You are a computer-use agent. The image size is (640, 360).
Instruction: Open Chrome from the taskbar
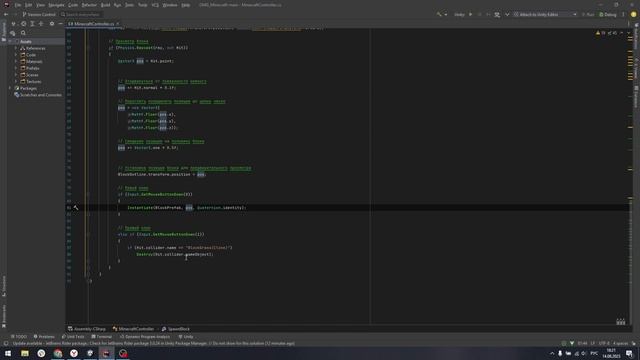(x=58, y=353)
